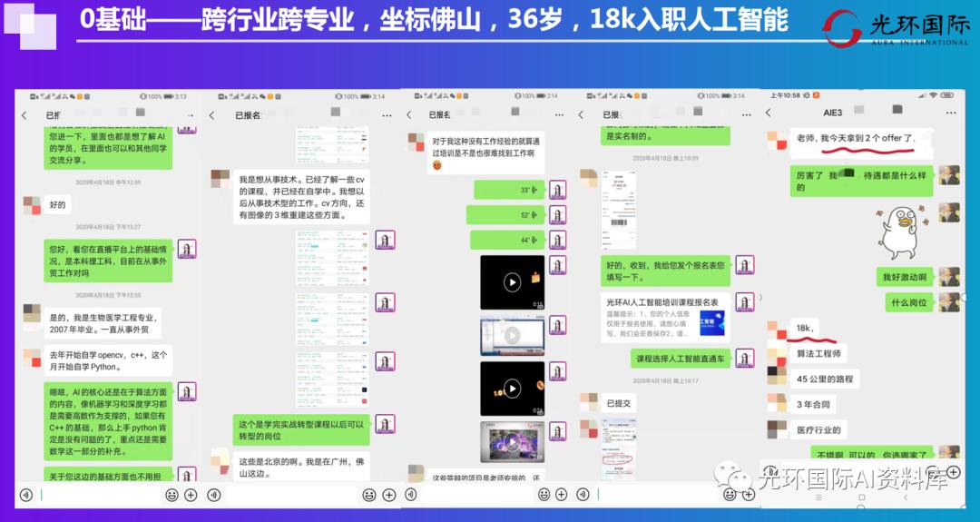Tap Android home button below AIE3 chat

(862, 497)
